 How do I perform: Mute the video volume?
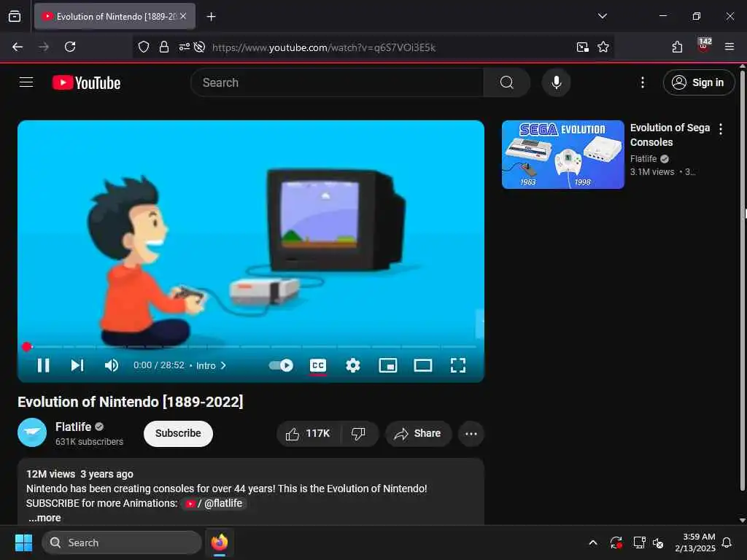(112, 365)
